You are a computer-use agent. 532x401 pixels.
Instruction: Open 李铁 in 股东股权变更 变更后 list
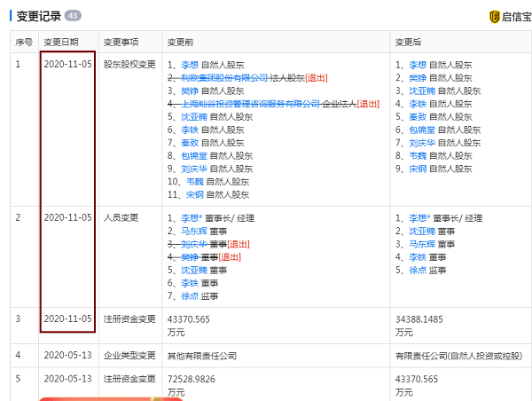coord(418,104)
